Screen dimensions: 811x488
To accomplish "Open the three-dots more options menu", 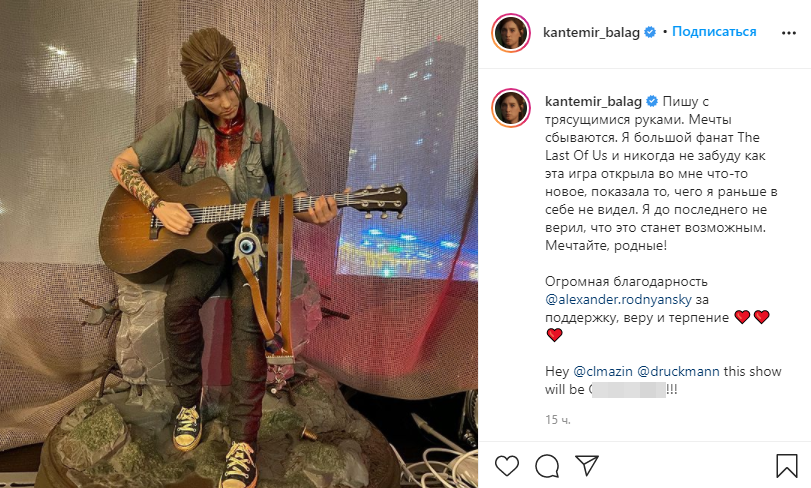I will [789, 33].
